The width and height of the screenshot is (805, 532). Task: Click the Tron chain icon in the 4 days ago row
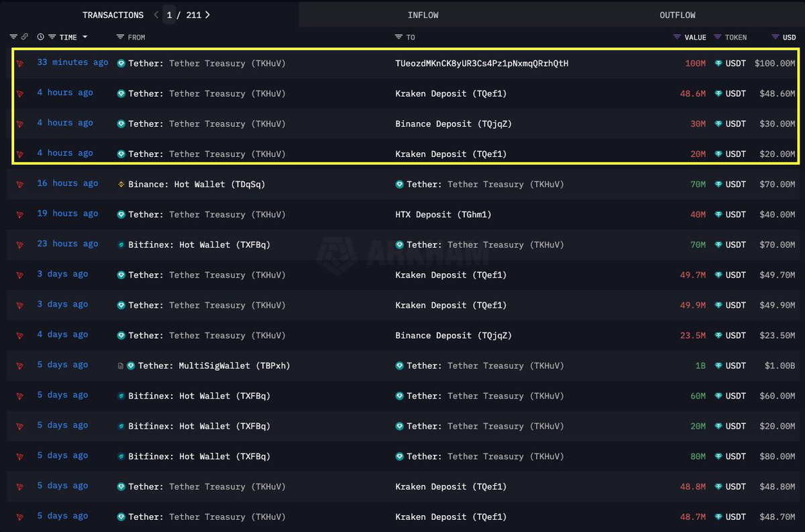[x=20, y=335]
